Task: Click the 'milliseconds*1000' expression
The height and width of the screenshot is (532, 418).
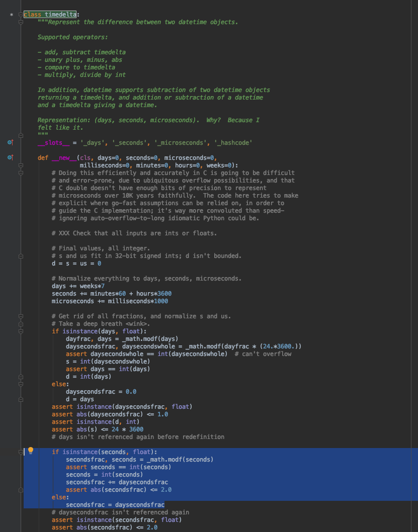Action: (x=138, y=301)
